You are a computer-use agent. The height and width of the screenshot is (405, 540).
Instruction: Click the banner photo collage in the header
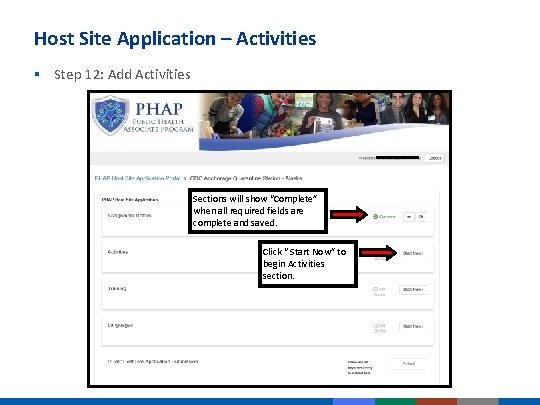(324, 121)
